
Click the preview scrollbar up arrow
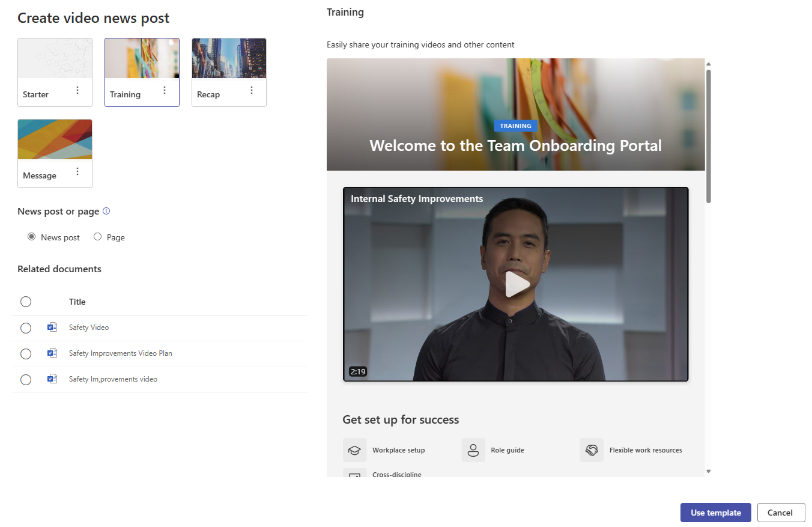709,64
